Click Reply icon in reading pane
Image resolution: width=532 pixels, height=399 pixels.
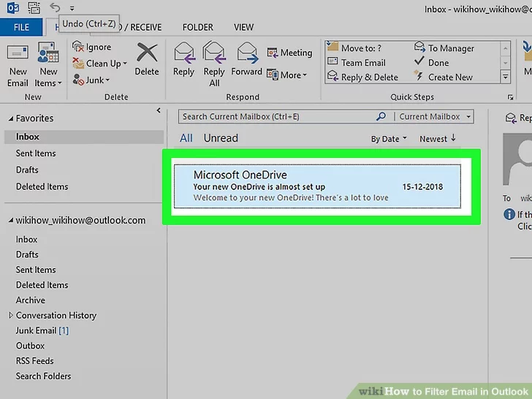[x=511, y=118]
